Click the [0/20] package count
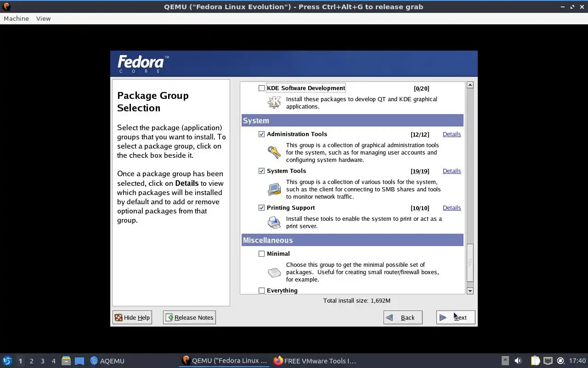 421,88
